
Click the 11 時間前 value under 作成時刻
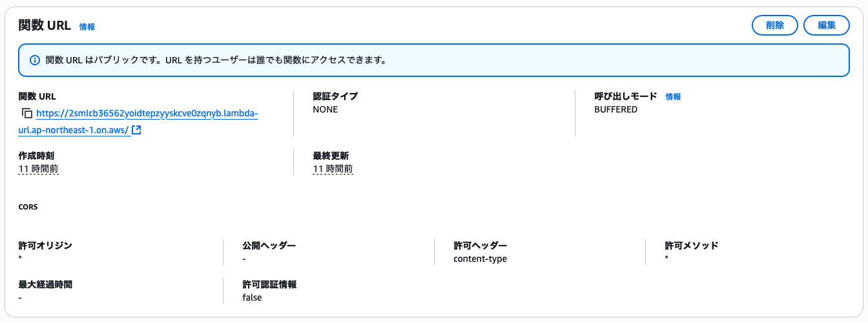tap(39, 169)
